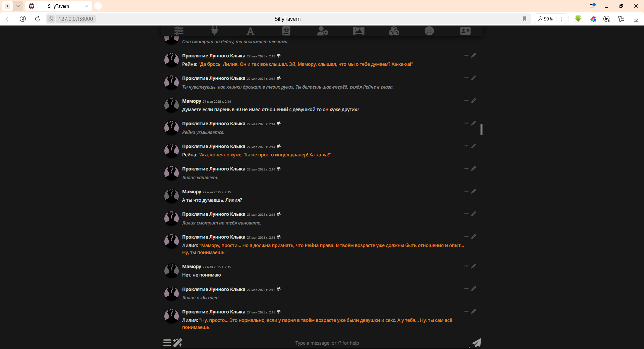644x349 pixels.
Task: Open persona management smiley icon
Action: [x=429, y=31]
